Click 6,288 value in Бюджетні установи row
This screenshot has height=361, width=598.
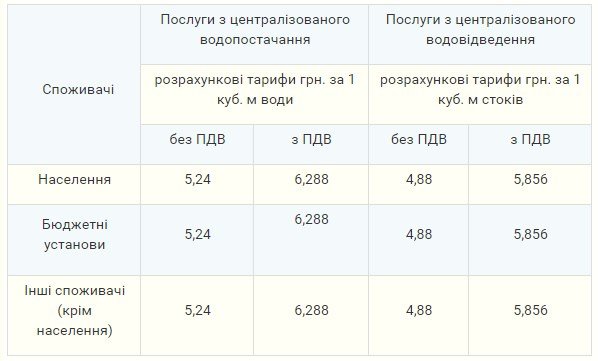coord(311,219)
